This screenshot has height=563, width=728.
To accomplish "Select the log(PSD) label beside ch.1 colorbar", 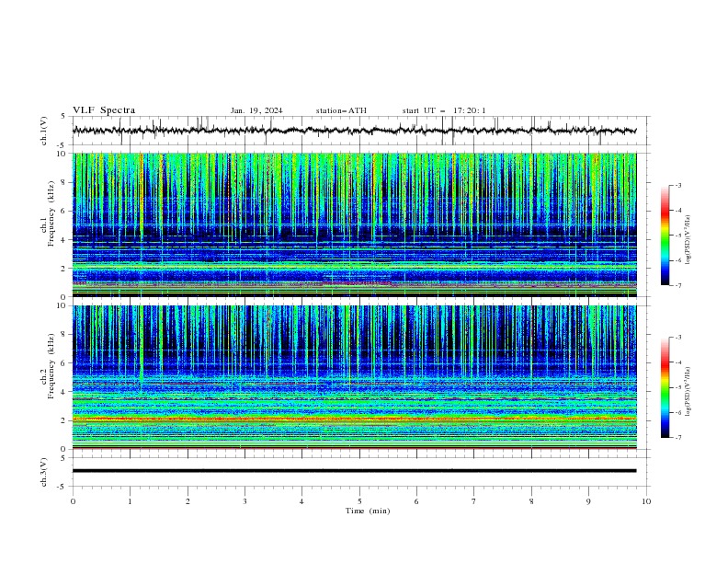I will (x=688, y=240).
